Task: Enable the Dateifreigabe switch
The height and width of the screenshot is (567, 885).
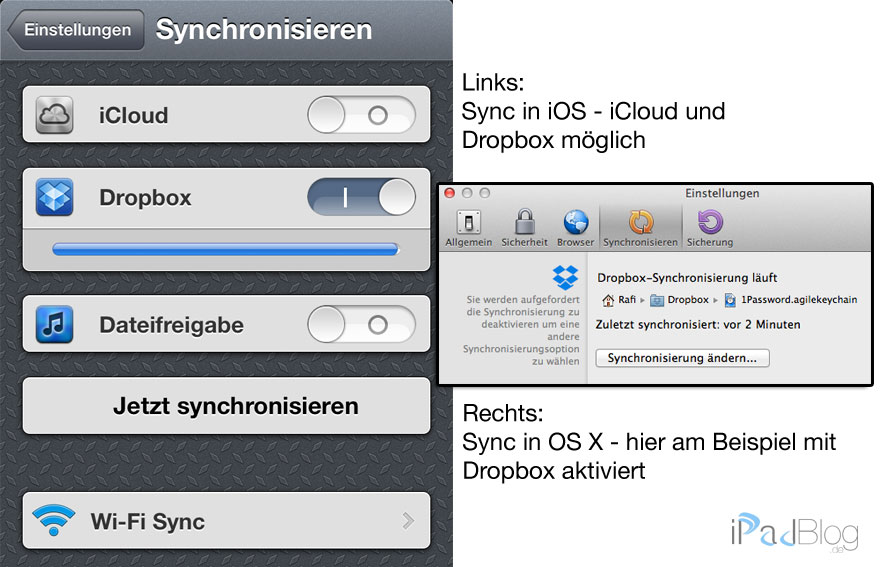Action: 360,325
